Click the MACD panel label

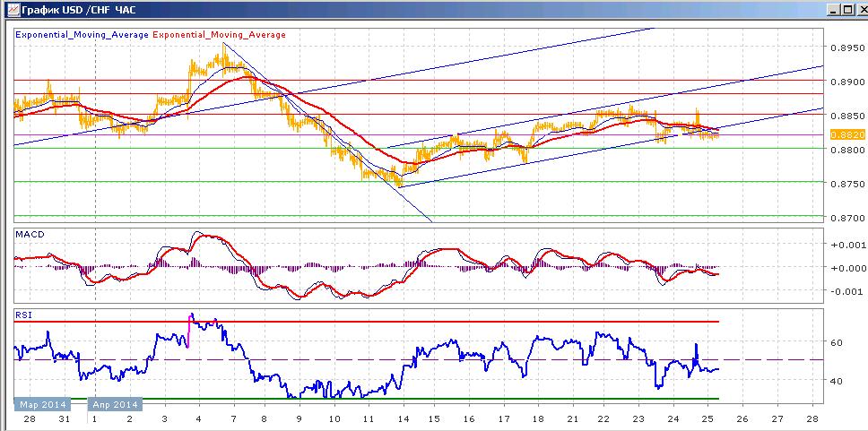pyautogui.click(x=30, y=235)
